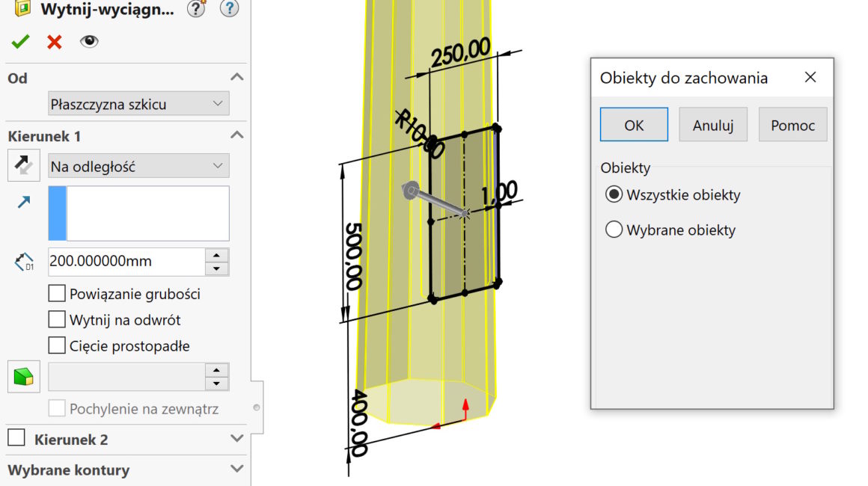Screen dimensions: 868x486
Task: Click the 200.000000mm depth input field
Action: 126,262
